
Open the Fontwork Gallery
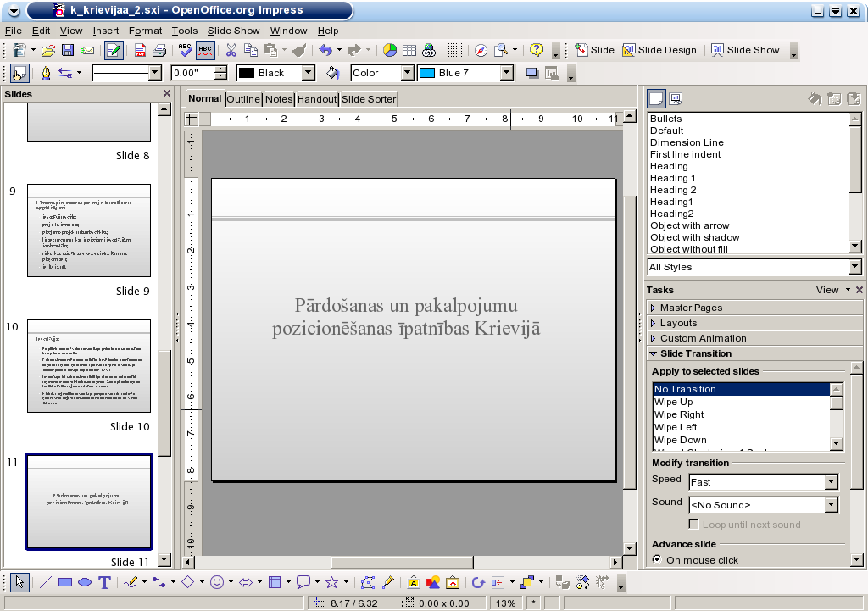pos(414,582)
